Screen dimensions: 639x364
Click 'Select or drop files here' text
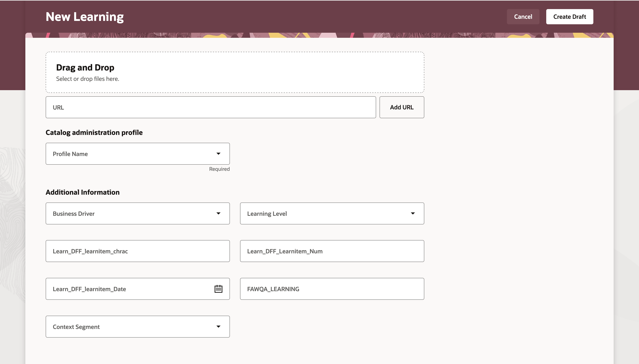(87, 79)
